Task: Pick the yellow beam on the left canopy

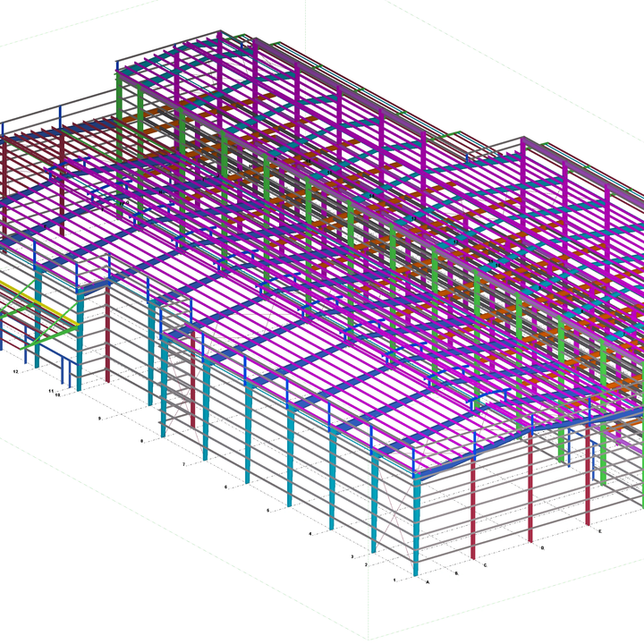Action: coord(39,304)
